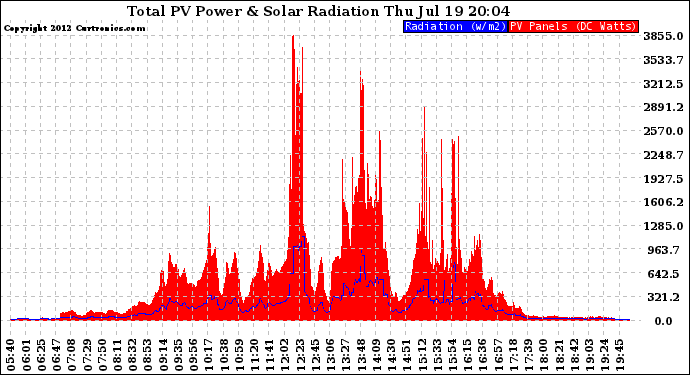Click the x-axis time label 19:45
Screen dimensions: 690x375
coord(620,355)
